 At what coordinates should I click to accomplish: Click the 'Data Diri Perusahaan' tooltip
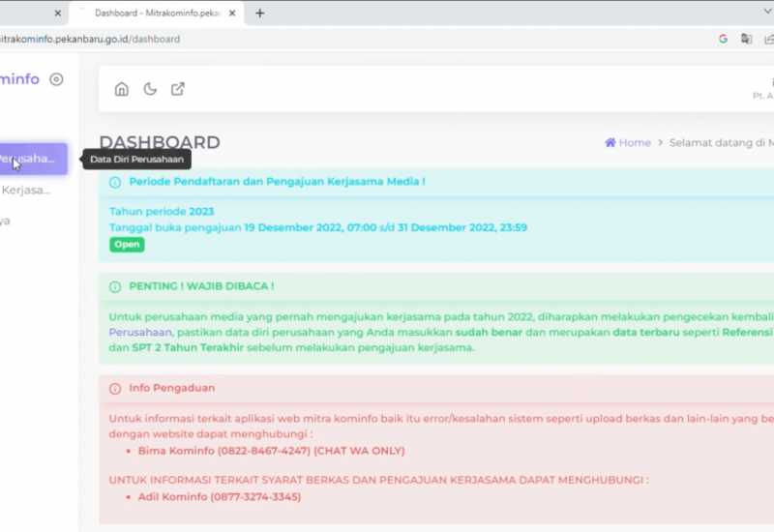[x=136, y=160]
